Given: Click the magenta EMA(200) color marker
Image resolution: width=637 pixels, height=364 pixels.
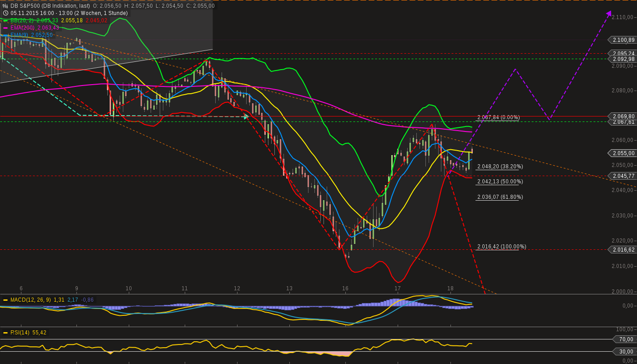Looking at the screenshot, I should coord(6,28).
